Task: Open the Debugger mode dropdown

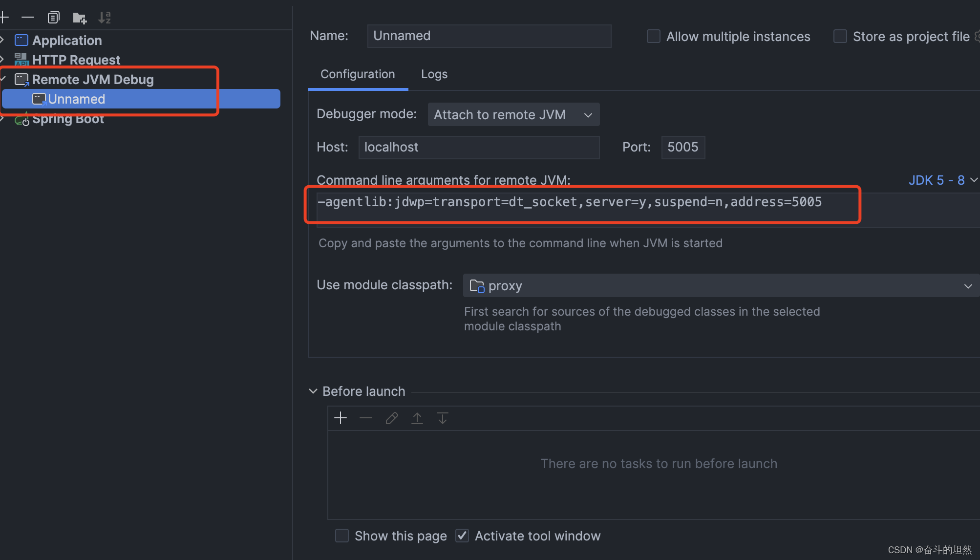Action: 513,115
